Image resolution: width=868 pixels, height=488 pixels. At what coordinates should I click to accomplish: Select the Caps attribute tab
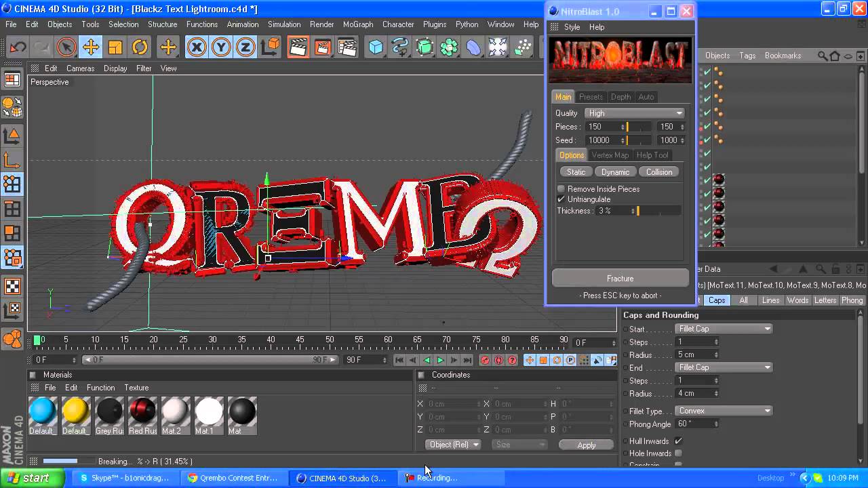(717, 300)
